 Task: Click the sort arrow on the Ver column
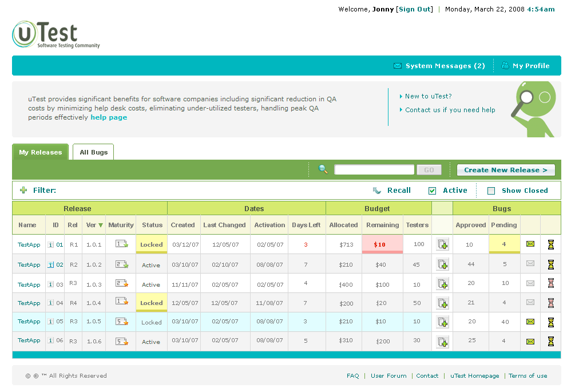pos(100,225)
